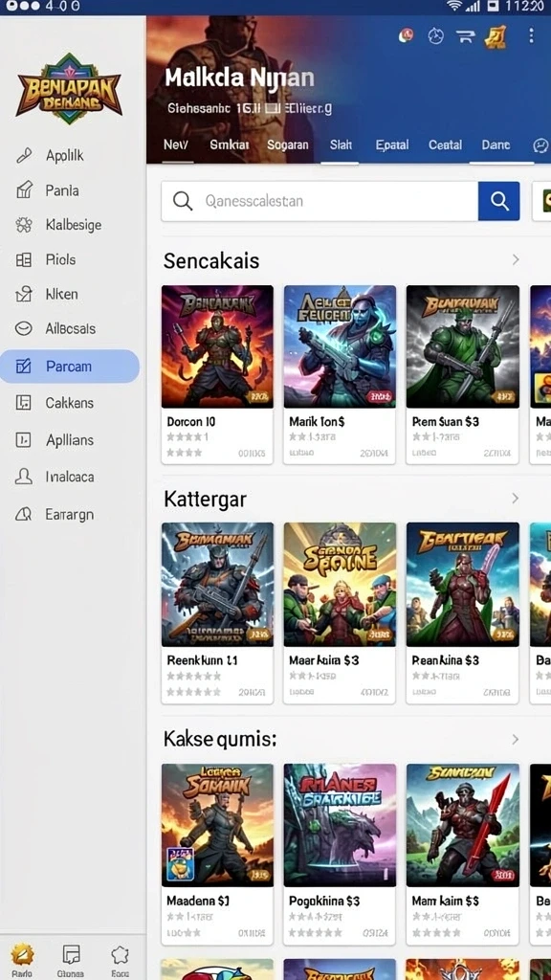Open the Dorcon 10 game thumbnail
The image size is (551, 980).
click(217, 346)
